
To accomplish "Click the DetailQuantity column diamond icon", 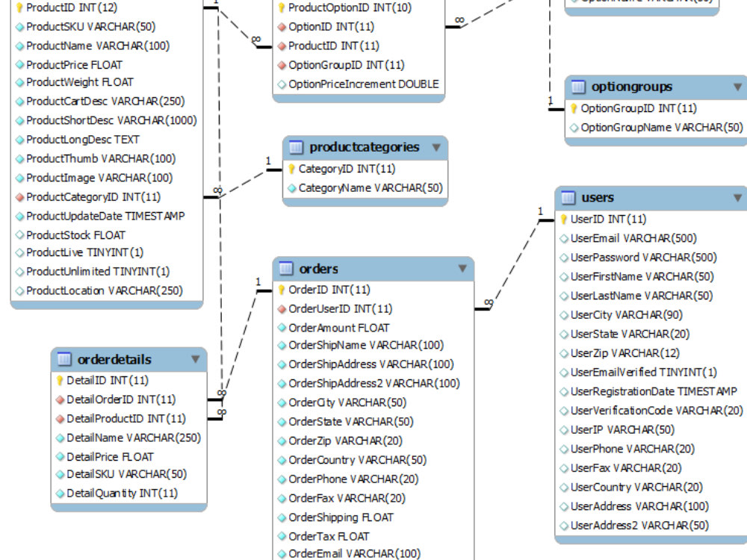I will pyautogui.click(x=60, y=494).
